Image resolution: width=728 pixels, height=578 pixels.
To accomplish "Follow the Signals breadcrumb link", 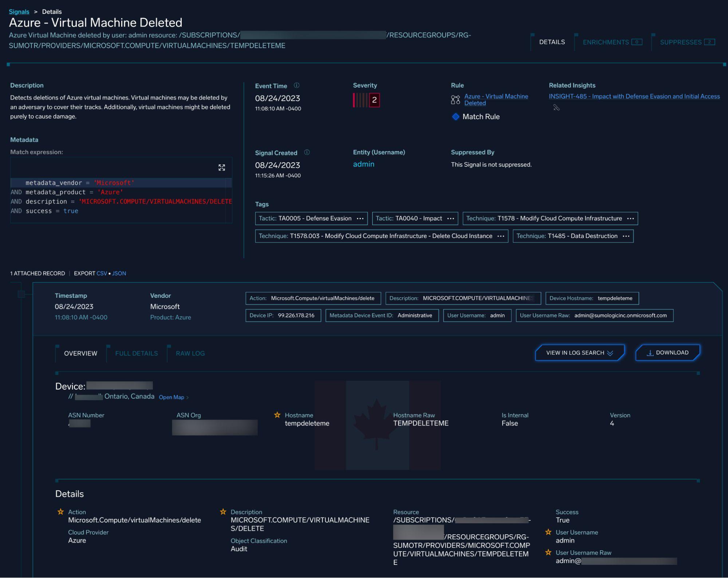I will coord(19,11).
